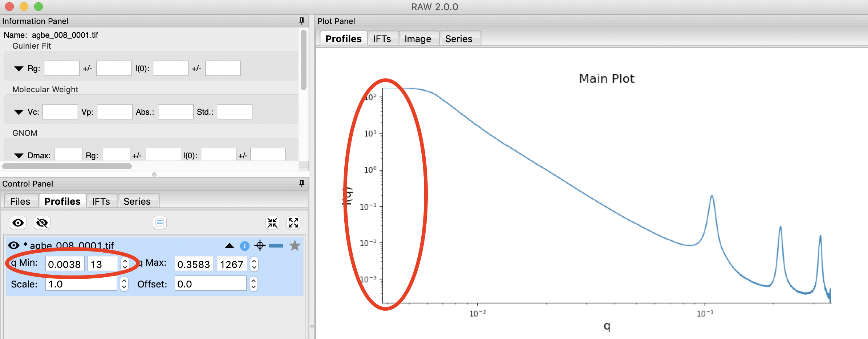Click the Offset field showing 0.0
This screenshot has width=868, height=339.
[x=210, y=283]
